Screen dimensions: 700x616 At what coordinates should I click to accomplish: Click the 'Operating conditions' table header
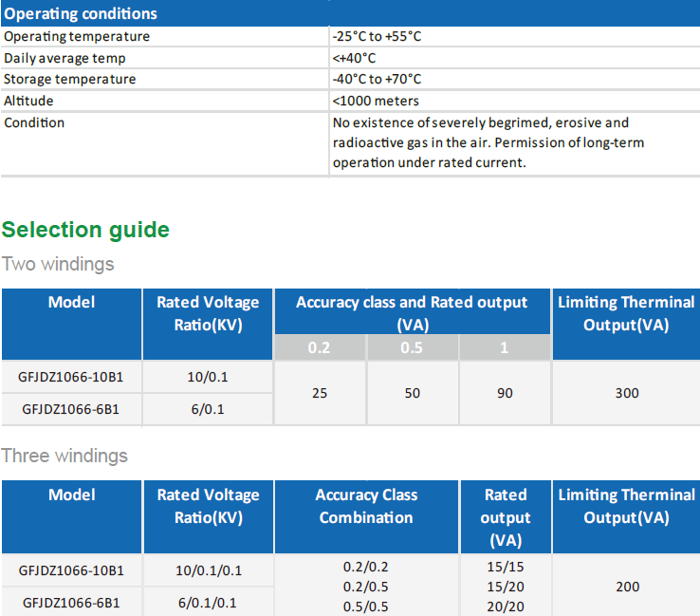coord(82,14)
